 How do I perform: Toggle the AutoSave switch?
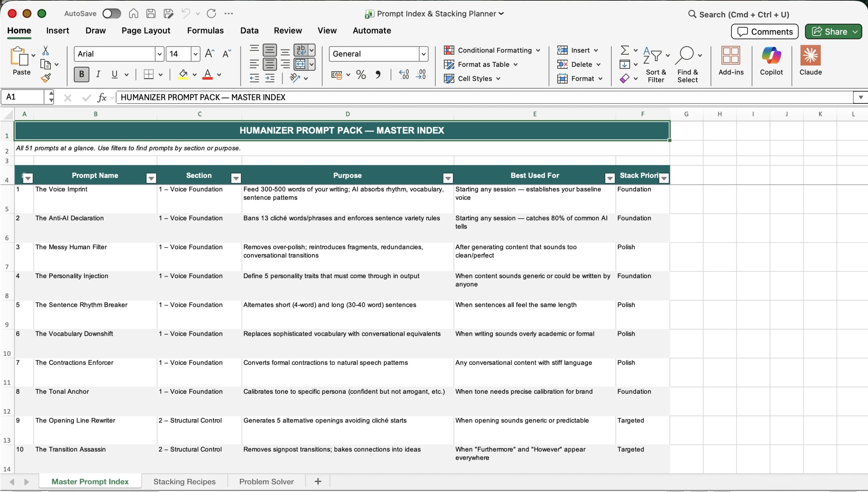(x=112, y=14)
